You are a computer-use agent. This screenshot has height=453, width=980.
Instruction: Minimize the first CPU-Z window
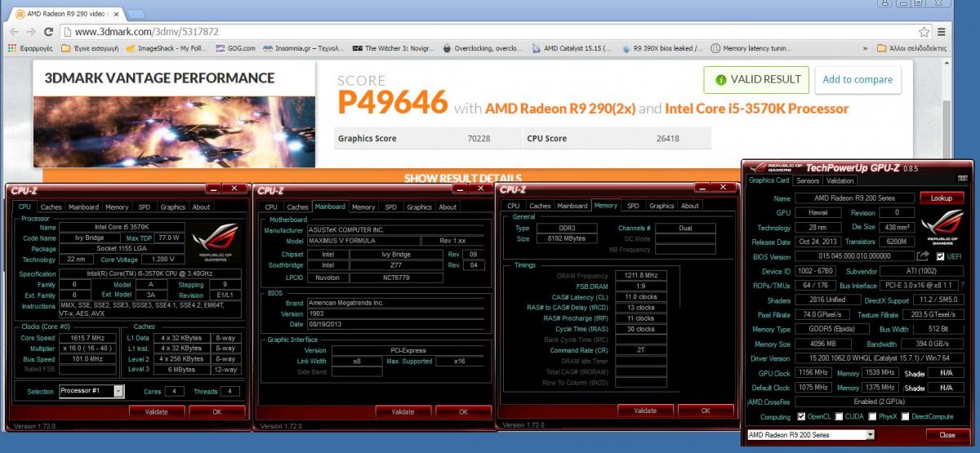[x=215, y=189]
